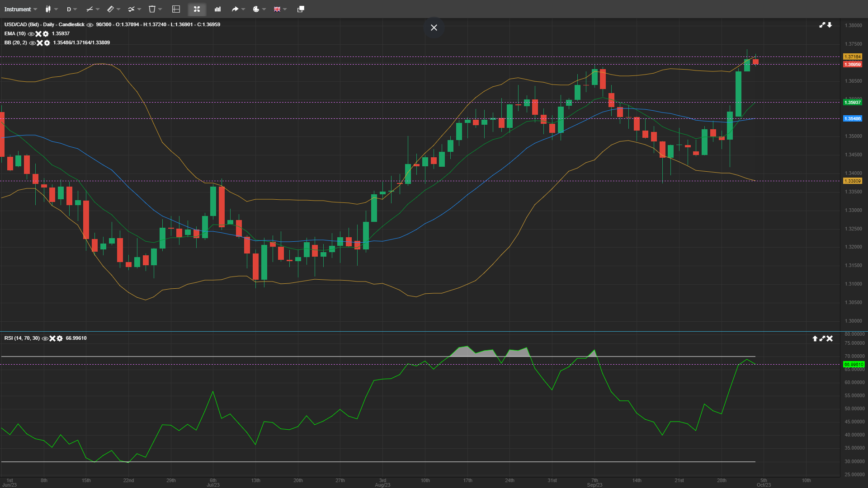868x488 pixels.
Task: Expand the chart type dropdown arrow
Action: [56, 9]
